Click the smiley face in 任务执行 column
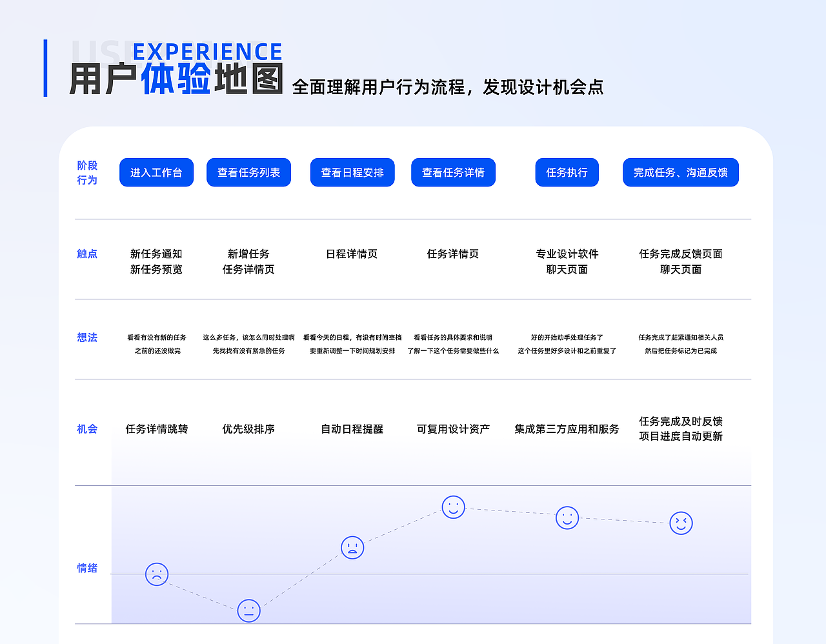This screenshot has width=826, height=644. coord(567,518)
